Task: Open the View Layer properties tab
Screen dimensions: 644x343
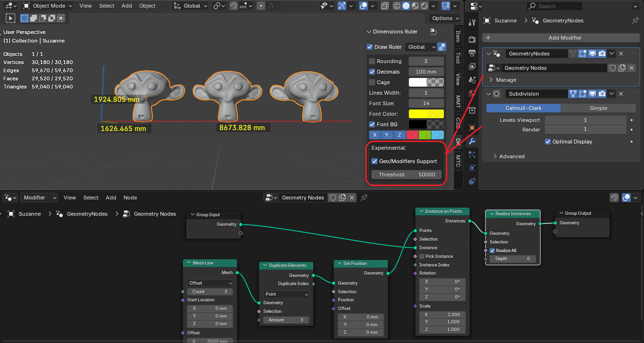Action: pyautogui.click(x=473, y=66)
